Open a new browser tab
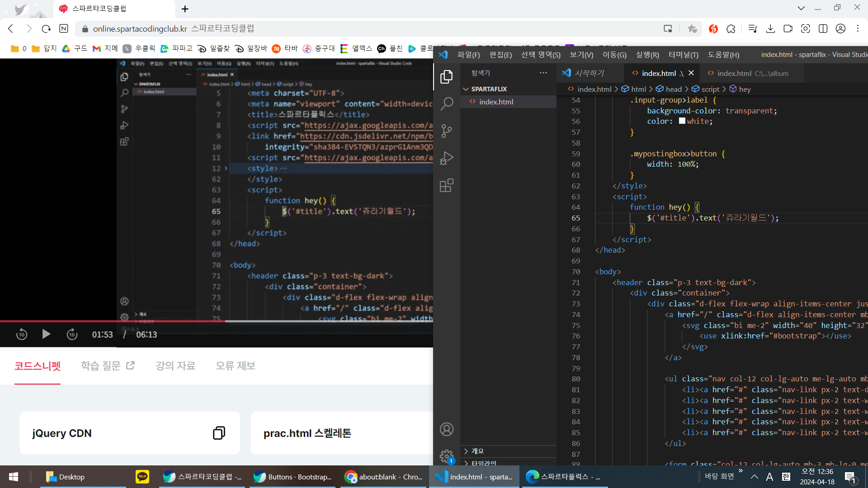The image size is (868, 488). click(x=185, y=9)
